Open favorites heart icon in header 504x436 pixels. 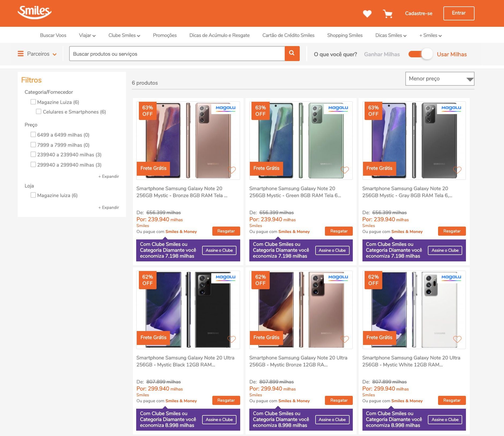tap(367, 14)
